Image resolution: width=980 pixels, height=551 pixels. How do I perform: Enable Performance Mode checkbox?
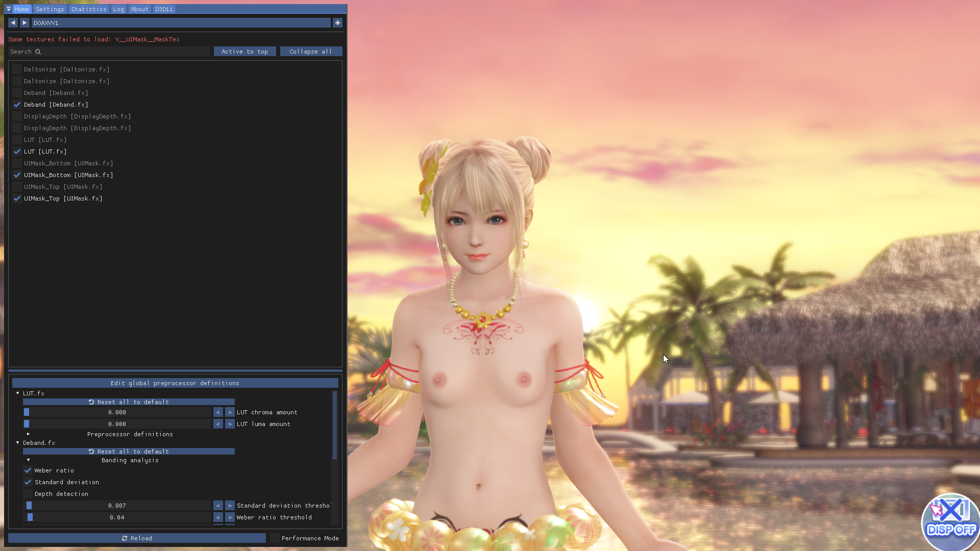[x=275, y=538]
